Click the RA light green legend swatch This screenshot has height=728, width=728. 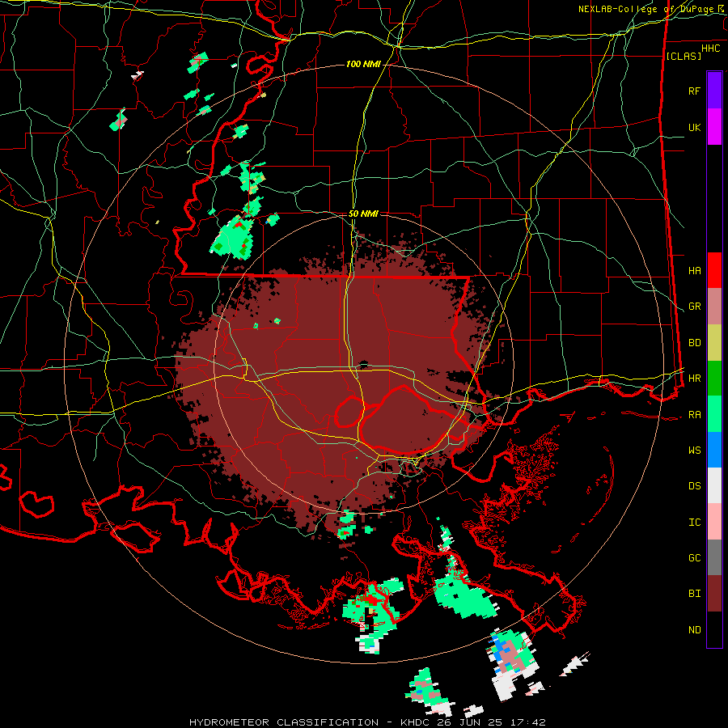point(714,414)
